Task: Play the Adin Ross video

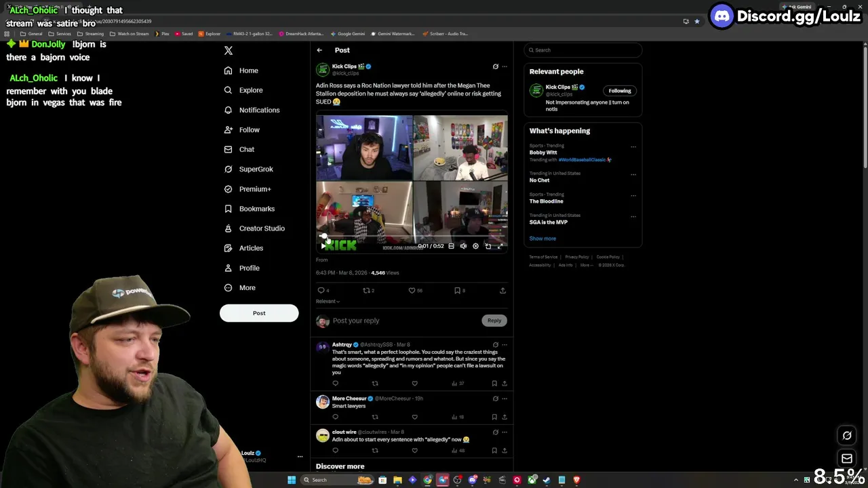Action: [x=322, y=246]
